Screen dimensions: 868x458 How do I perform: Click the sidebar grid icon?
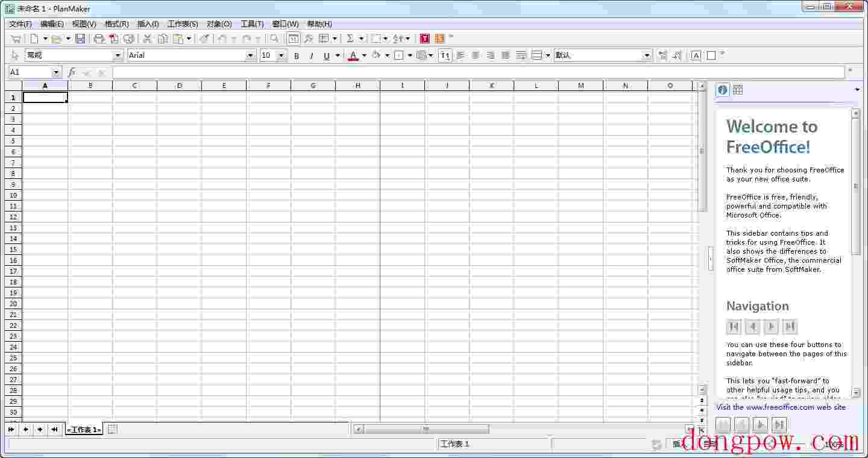[738, 90]
